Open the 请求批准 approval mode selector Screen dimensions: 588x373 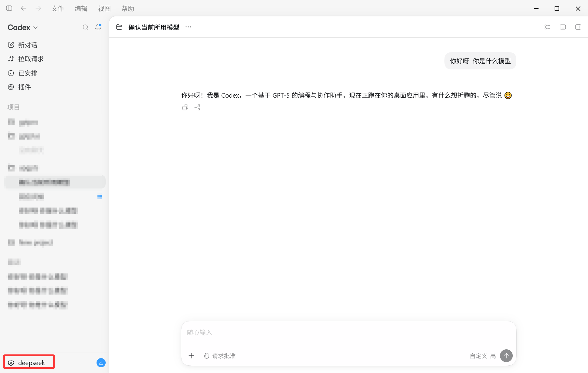click(x=220, y=356)
